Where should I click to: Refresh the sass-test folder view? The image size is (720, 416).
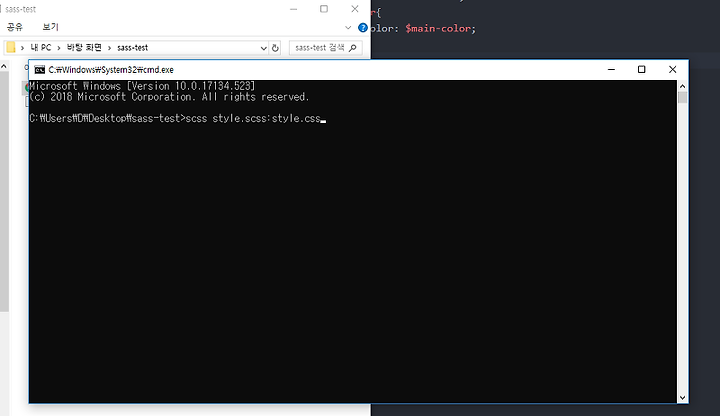(x=275, y=48)
